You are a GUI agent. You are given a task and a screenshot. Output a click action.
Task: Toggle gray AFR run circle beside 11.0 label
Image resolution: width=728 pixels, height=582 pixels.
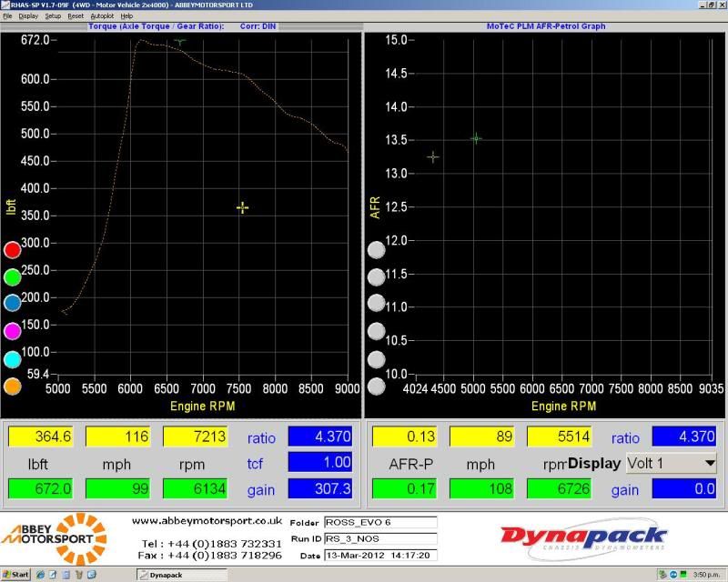[376, 303]
